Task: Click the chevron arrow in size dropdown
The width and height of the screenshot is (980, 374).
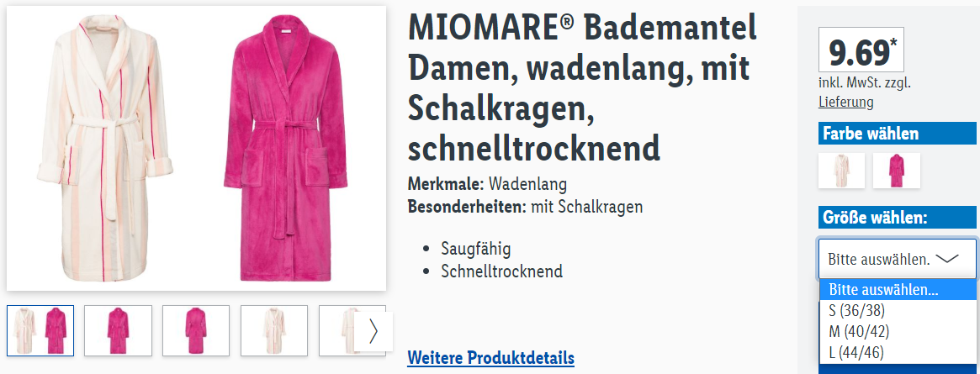Action: click(948, 259)
